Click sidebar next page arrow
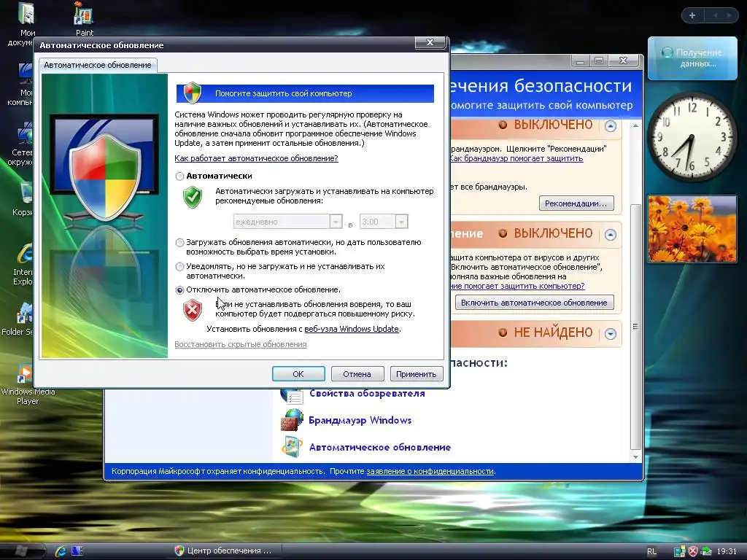This screenshot has width=747, height=560. [729, 15]
